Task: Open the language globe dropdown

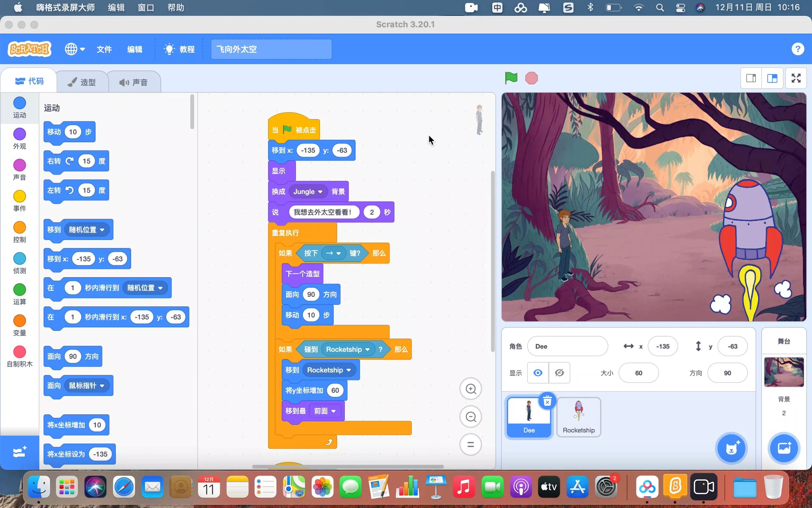Action: 75,49
